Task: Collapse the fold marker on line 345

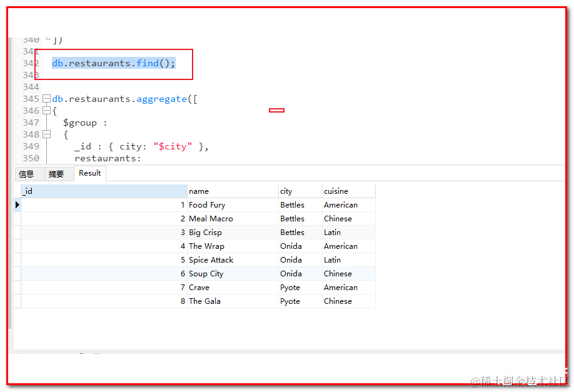Action: pyautogui.click(x=46, y=99)
